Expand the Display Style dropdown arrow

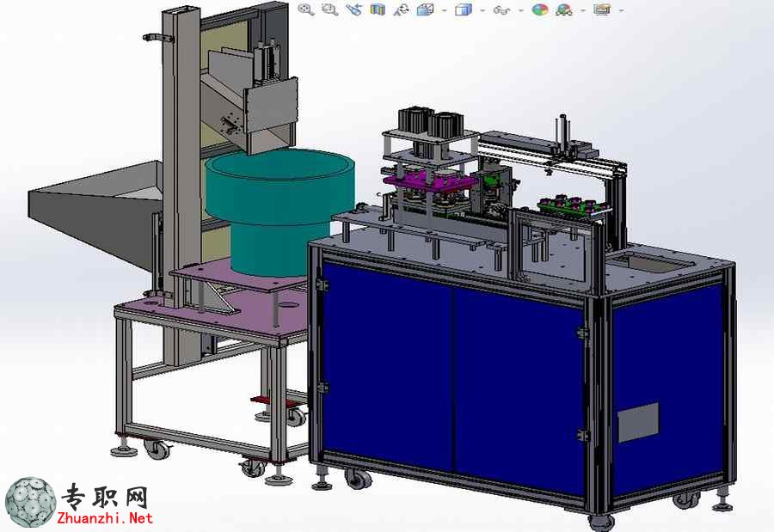coord(482,9)
